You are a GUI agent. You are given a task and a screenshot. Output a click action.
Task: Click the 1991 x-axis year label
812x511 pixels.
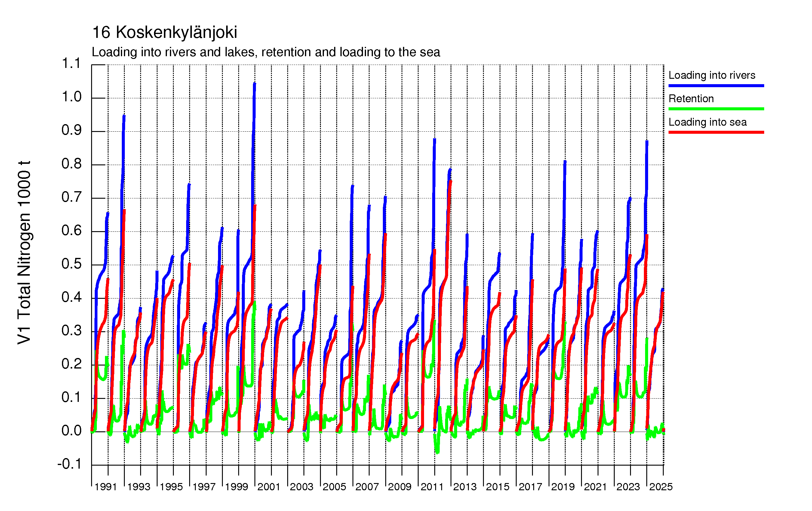pyautogui.click(x=106, y=487)
